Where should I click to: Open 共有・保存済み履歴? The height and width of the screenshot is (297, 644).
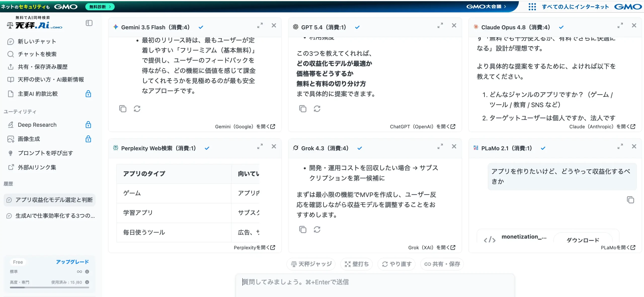(x=37, y=67)
